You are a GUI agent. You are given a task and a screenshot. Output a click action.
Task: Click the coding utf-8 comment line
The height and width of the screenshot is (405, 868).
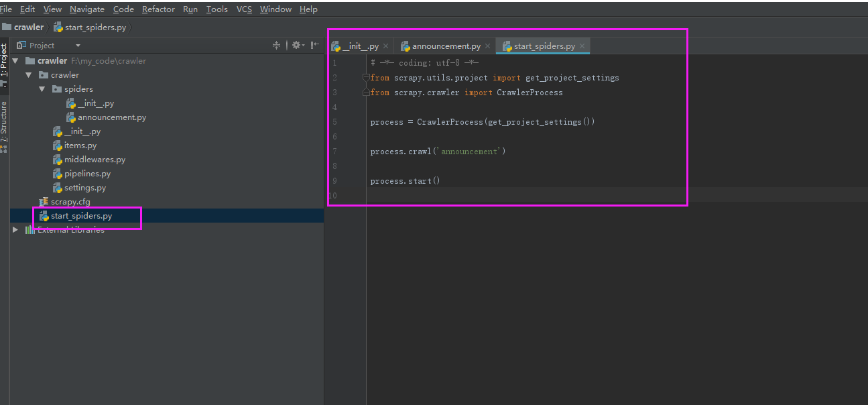pos(424,63)
